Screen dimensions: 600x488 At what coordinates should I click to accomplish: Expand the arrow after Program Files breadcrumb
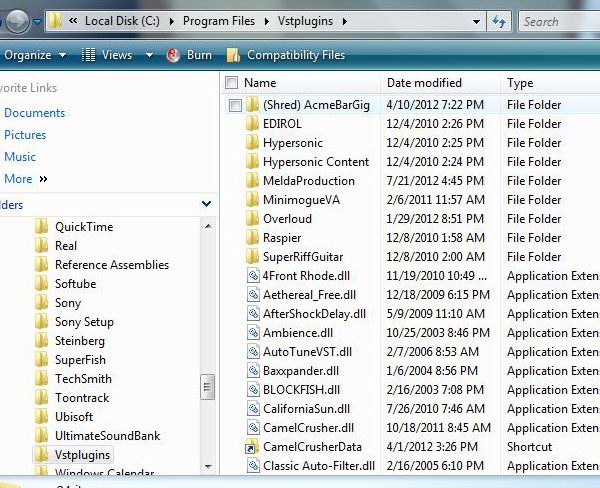pos(267,21)
